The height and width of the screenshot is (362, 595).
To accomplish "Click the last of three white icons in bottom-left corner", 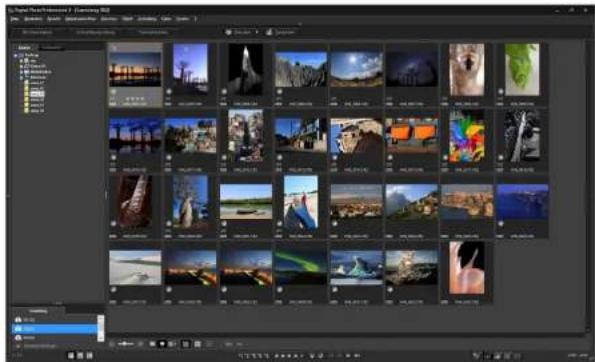I will coord(90,356).
